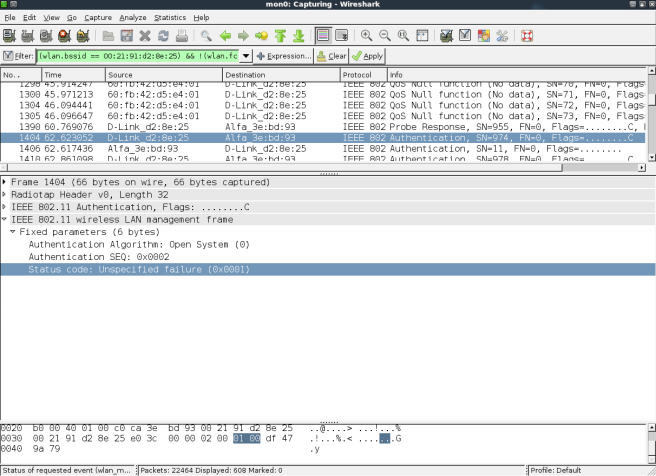The width and height of the screenshot is (656, 476).
Task: Collapse the Fixed parameters tree node
Action: point(14,232)
